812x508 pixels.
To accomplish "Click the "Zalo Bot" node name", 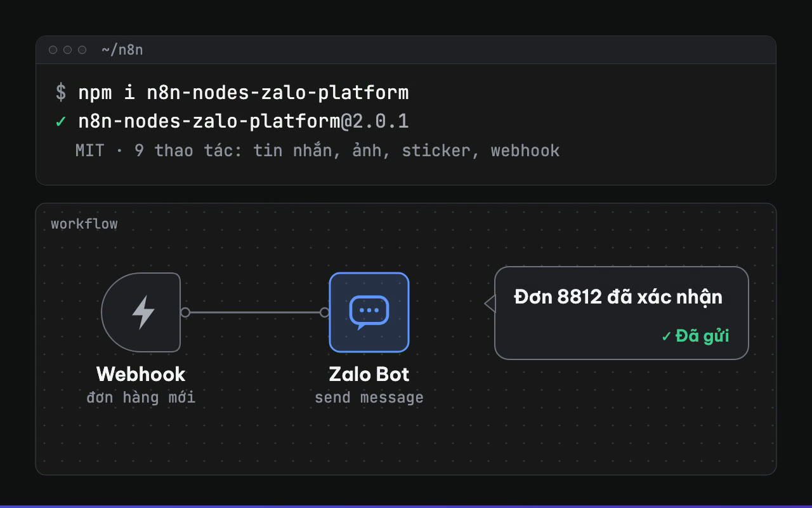I will [x=369, y=374].
